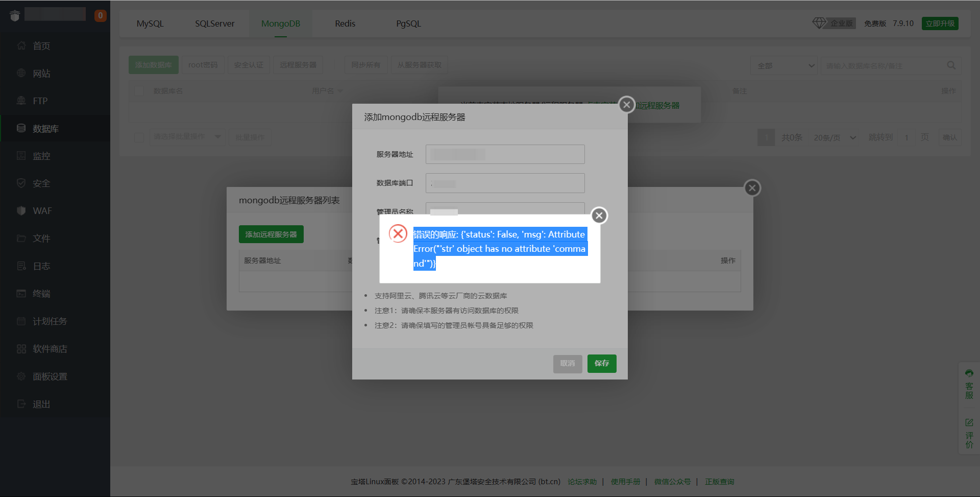
Task: Select the MongoDB tab
Action: [281, 23]
